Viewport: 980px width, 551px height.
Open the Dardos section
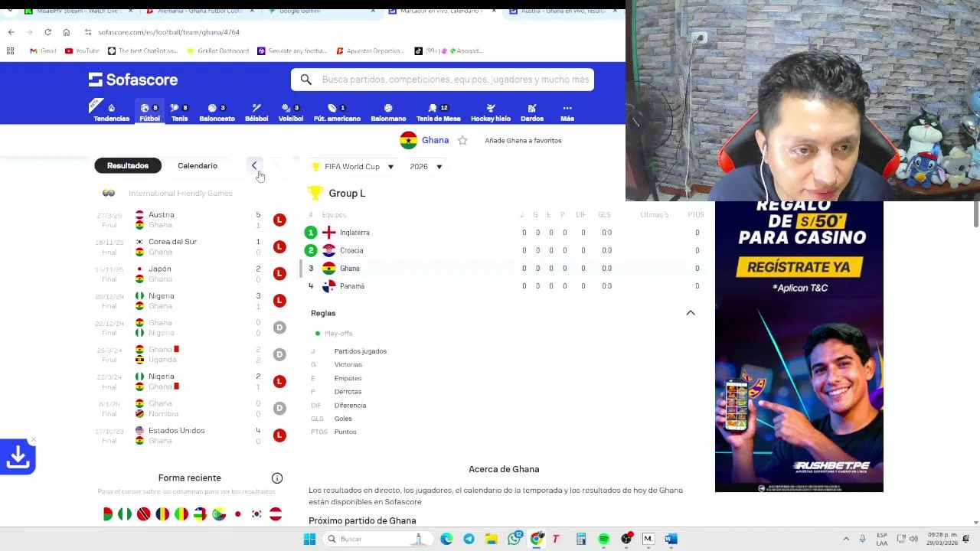(x=532, y=112)
